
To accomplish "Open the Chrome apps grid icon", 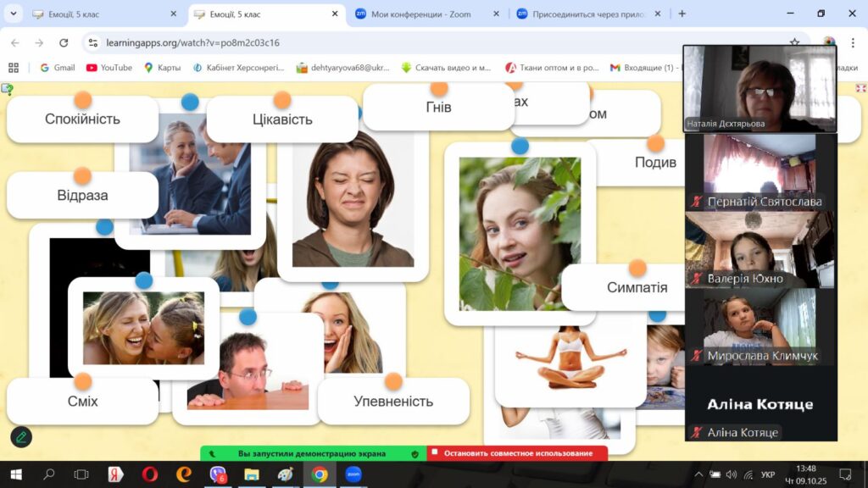I will click(13, 68).
